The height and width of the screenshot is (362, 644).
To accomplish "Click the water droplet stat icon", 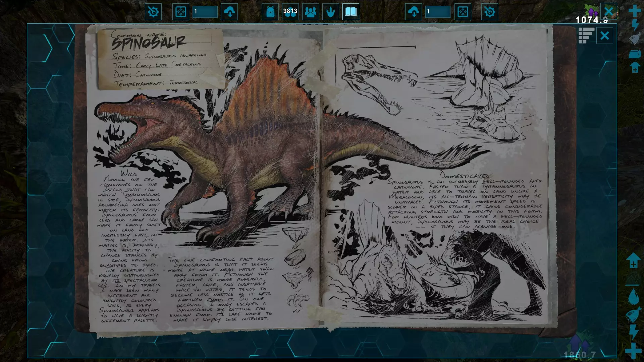I will [x=633, y=297].
